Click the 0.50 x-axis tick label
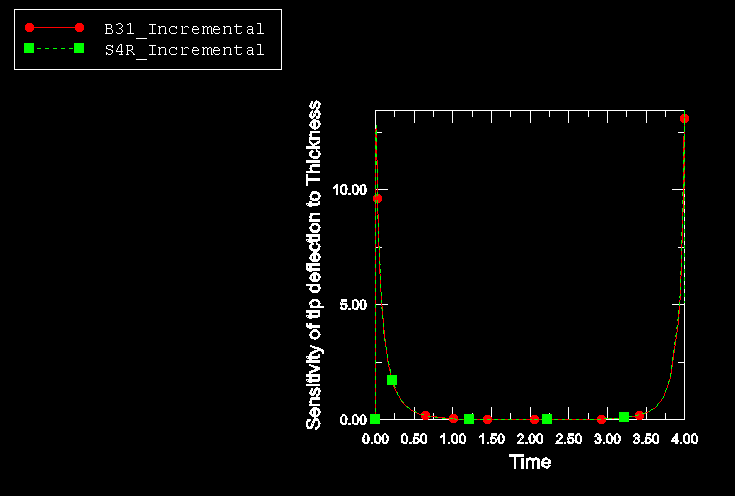The width and height of the screenshot is (735, 496). (x=414, y=439)
